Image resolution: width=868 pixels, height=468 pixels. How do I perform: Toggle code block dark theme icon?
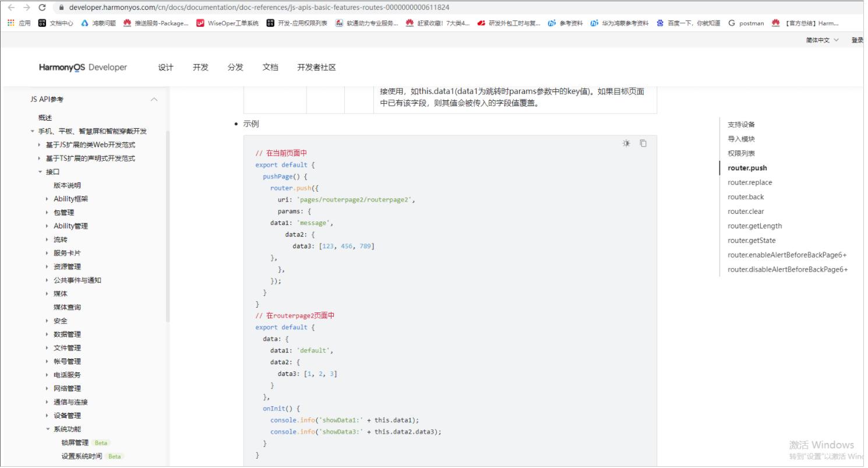pos(626,143)
